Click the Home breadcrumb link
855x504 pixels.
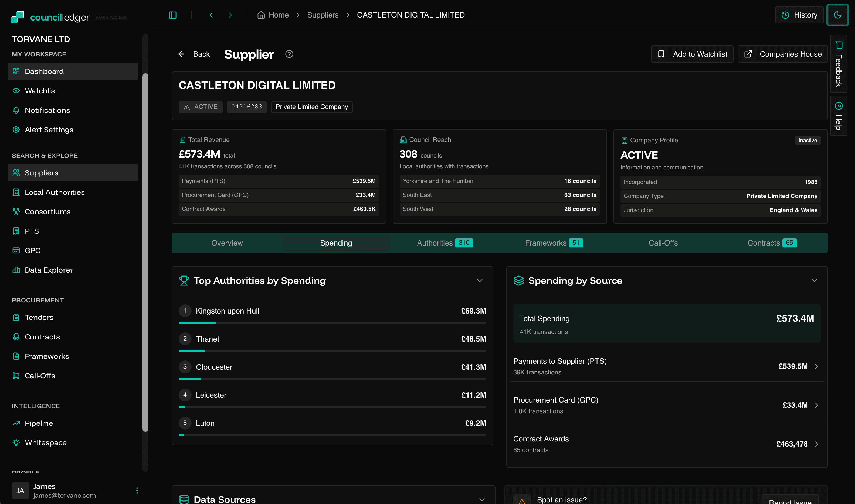click(x=273, y=15)
